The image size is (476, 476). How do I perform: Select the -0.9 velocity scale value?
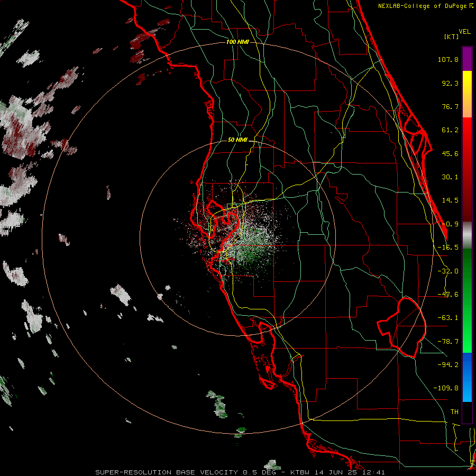[x=450, y=224]
